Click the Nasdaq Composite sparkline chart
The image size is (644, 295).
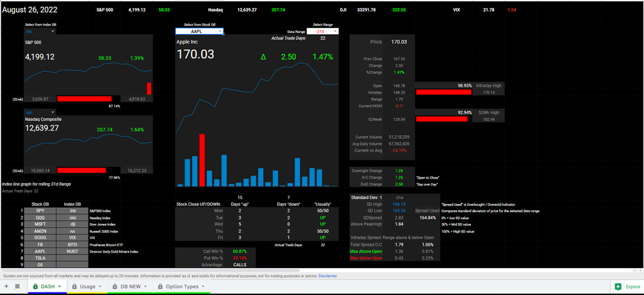tap(88, 143)
